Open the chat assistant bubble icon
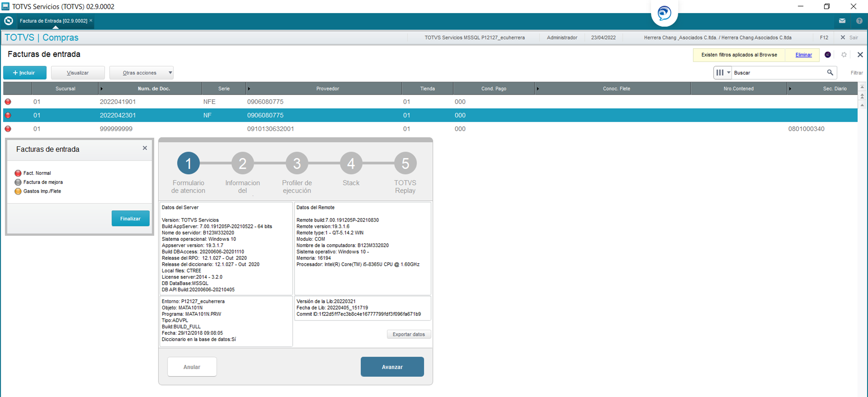Screen dimensions: 868x397 pos(664,13)
